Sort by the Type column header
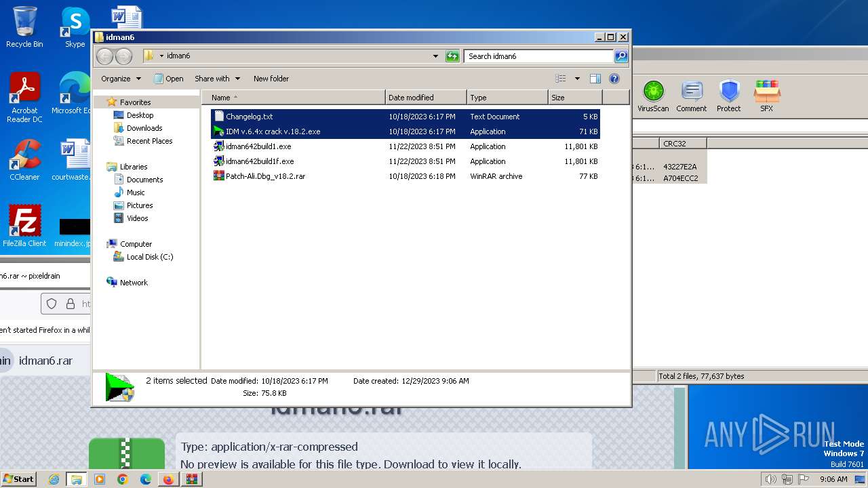Screen dimensions: 868x488 click(507, 98)
